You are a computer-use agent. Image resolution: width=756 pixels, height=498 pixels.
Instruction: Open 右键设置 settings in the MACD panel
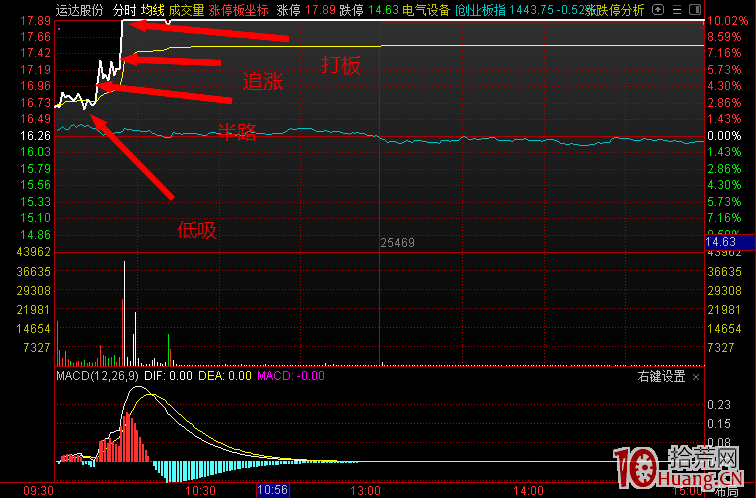(x=662, y=377)
